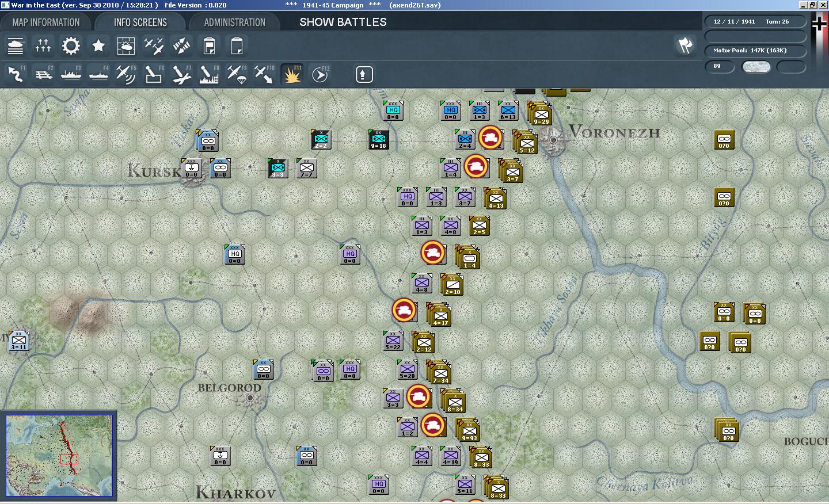The image size is (829, 504).
Task: Select F10 air transfer mode
Action: 264,74
